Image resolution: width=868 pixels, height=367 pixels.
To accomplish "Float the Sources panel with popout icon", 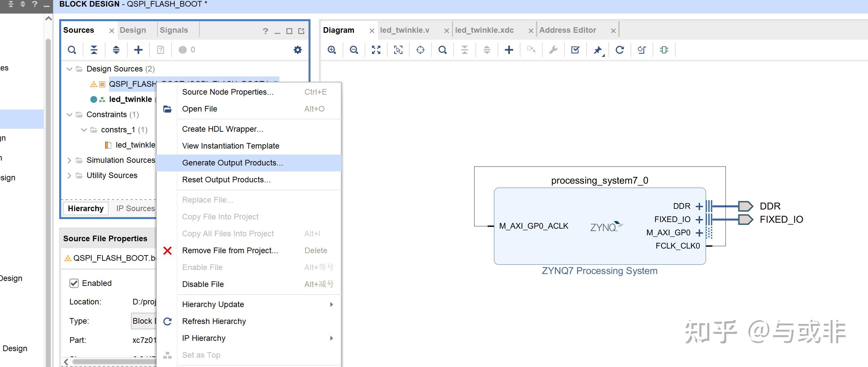I will pos(301,31).
